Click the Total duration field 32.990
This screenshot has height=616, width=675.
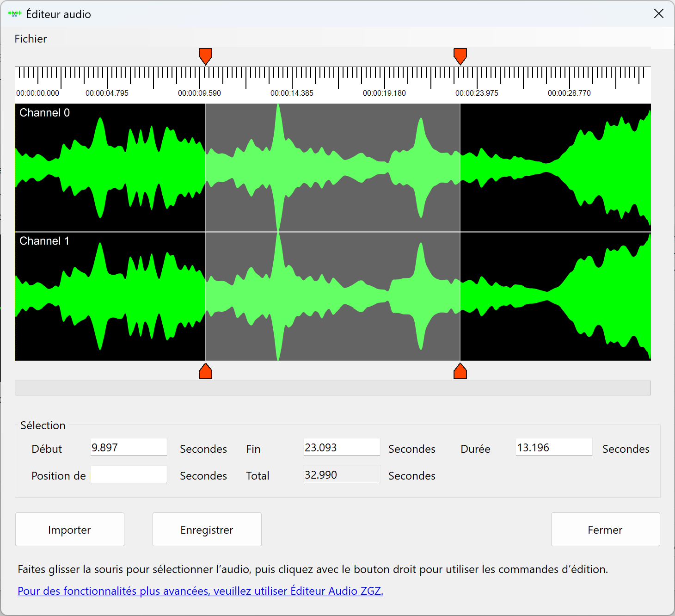point(342,474)
